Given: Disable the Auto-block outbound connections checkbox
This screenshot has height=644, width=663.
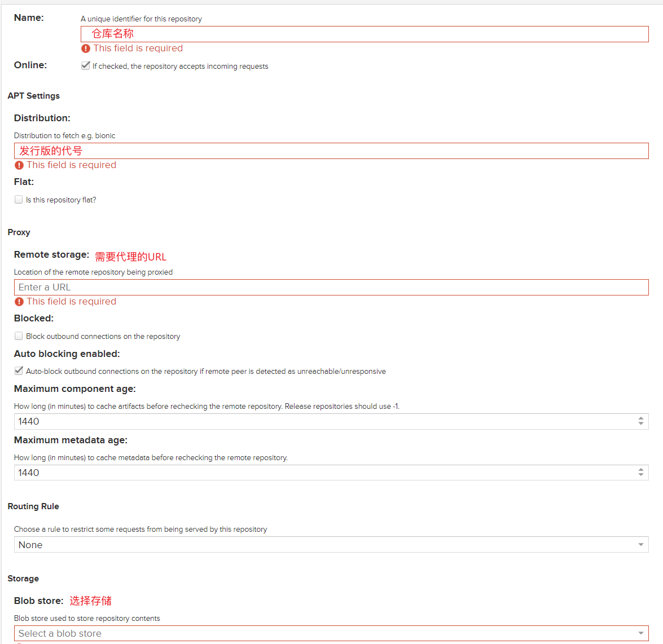Looking at the screenshot, I should tap(19, 371).
